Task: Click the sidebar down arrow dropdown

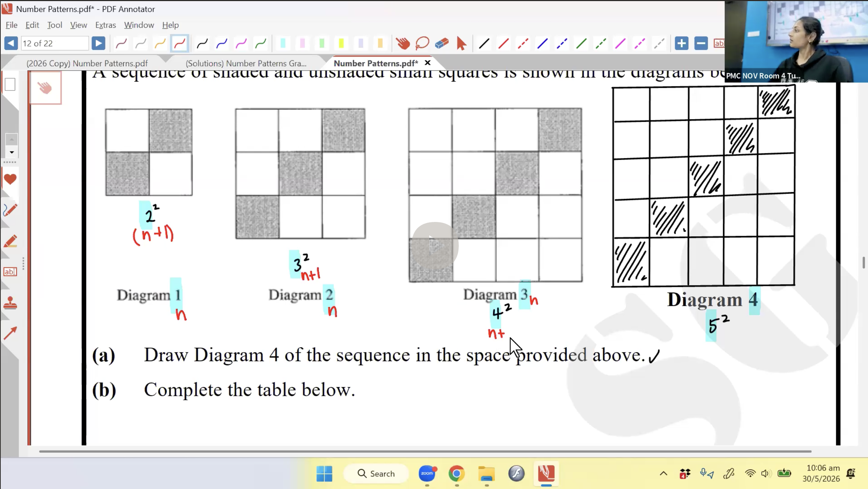Action: point(11,152)
